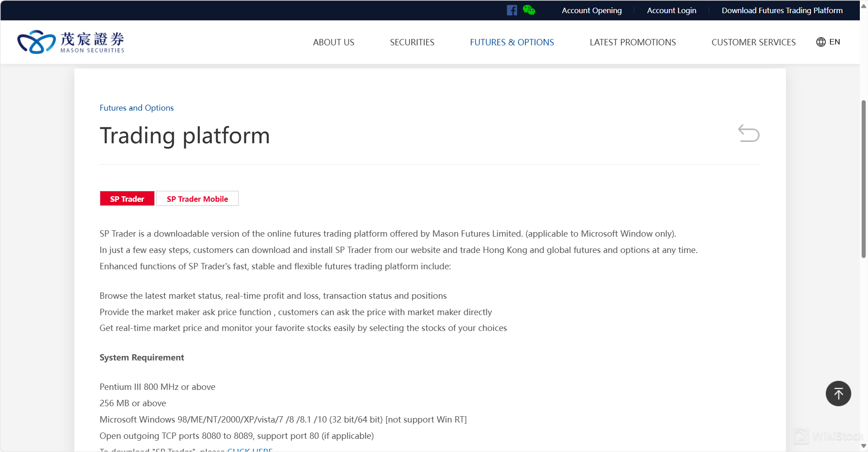Open Futures & Options menu
Viewport: 868px width, 452px height.
[512, 42]
